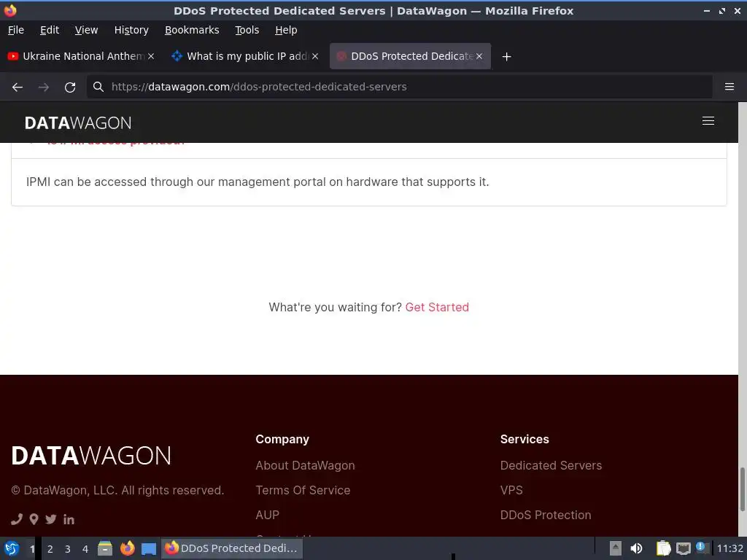Open the Help menu
Screen dimensions: 747x560
[286, 30]
